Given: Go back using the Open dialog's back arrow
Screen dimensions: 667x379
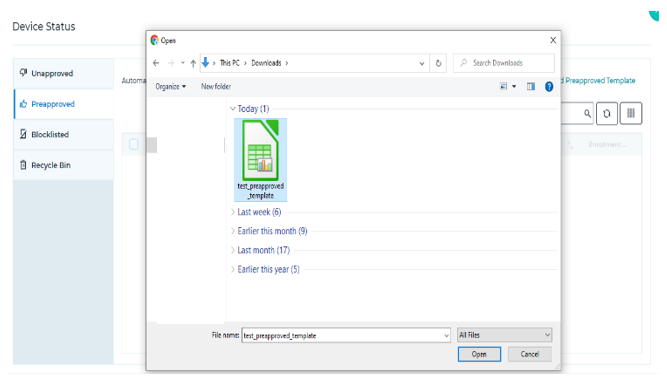Looking at the screenshot, I should tap(156, 63).
